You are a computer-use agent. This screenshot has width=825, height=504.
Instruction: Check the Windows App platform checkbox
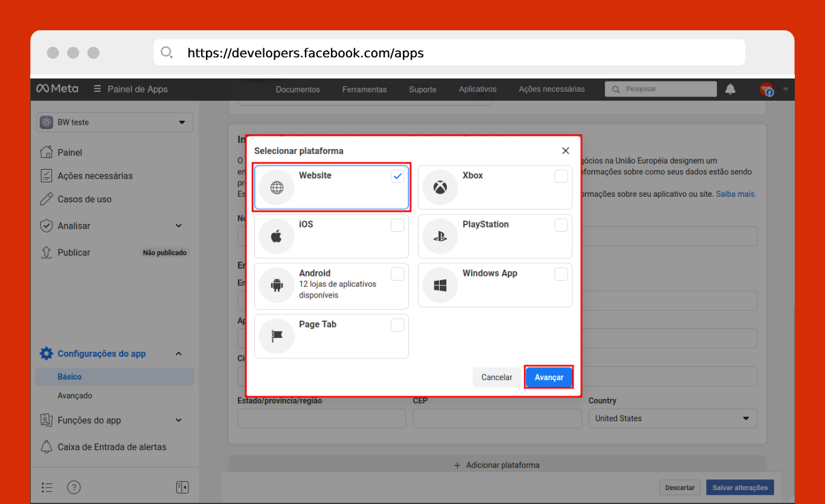pyautogui.click(x=561, y=274)
